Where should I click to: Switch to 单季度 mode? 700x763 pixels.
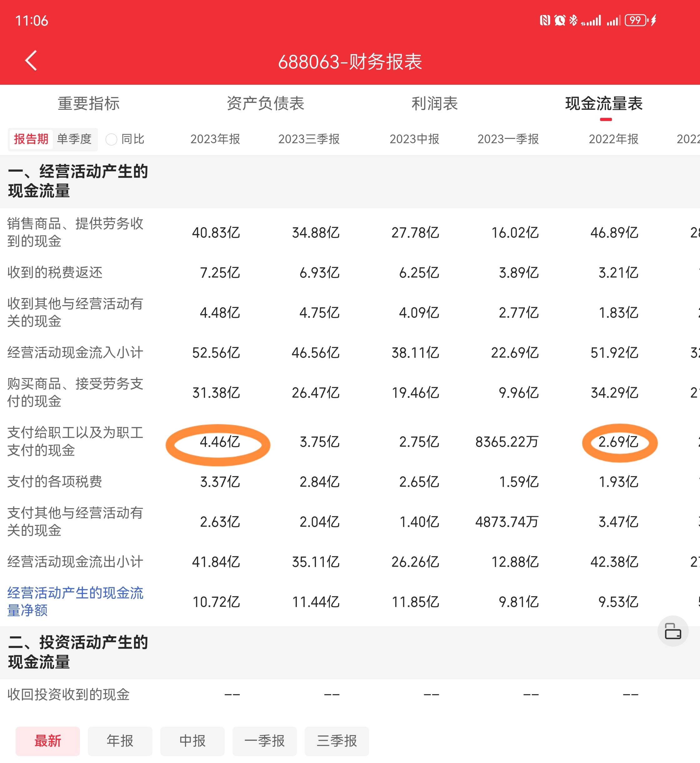(x=74, y=139)
